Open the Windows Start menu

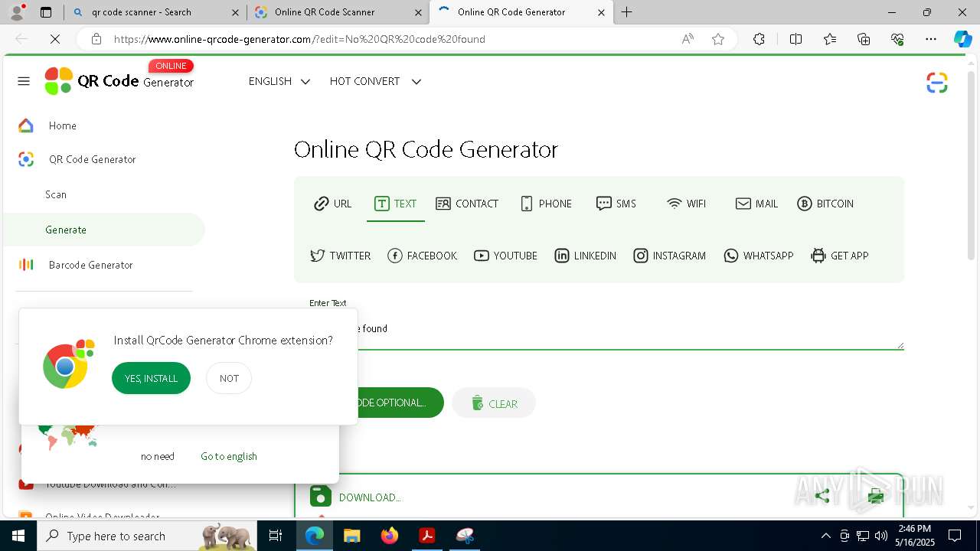18,536
